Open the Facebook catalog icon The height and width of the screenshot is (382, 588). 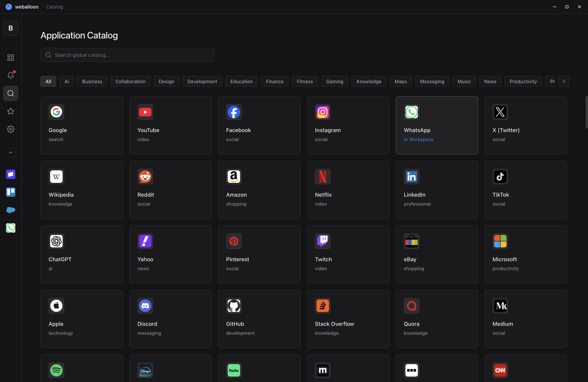coord(234,112)
